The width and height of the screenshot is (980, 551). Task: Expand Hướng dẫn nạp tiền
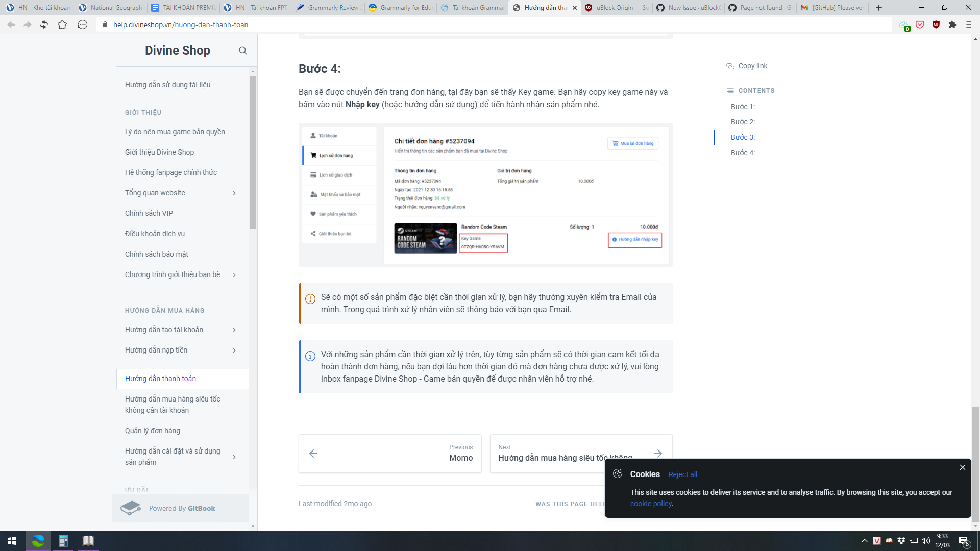pyautogui.click(x=235, y=350)
